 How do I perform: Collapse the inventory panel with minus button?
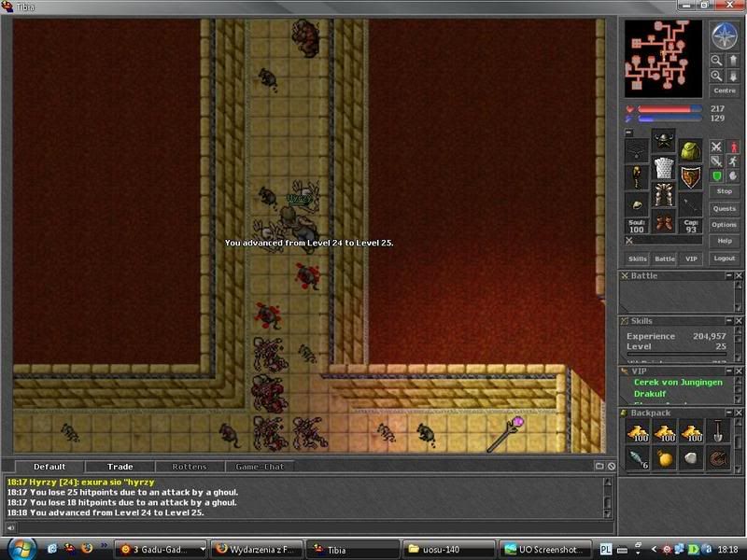click(628, 133)
